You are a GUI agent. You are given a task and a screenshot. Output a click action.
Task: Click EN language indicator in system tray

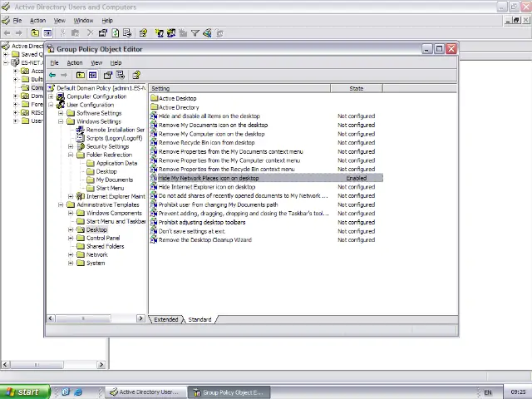[488, 392]
